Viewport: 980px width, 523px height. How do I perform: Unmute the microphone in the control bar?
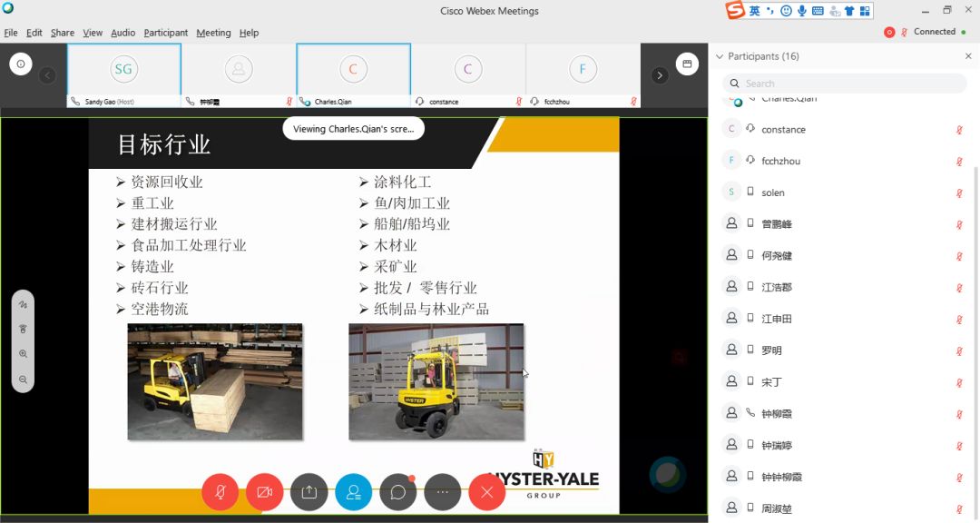(220, 492)
